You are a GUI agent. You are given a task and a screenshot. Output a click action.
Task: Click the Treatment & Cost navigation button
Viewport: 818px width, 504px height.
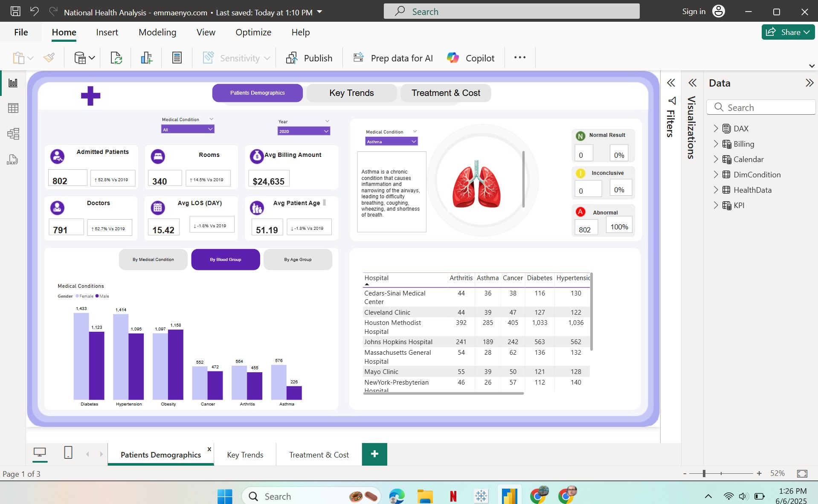coord(446,93)
